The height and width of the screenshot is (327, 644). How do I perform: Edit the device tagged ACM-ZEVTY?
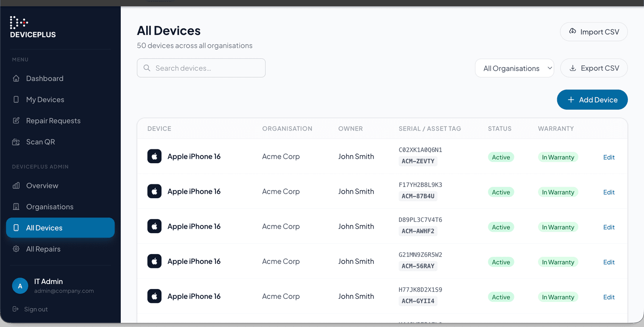[x=609, y=157]
